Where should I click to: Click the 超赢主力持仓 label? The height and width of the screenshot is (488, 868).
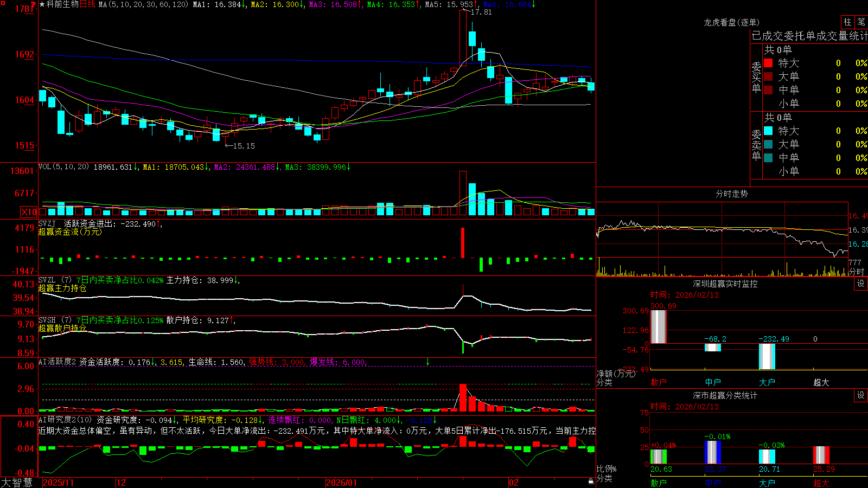click(62, 288)
